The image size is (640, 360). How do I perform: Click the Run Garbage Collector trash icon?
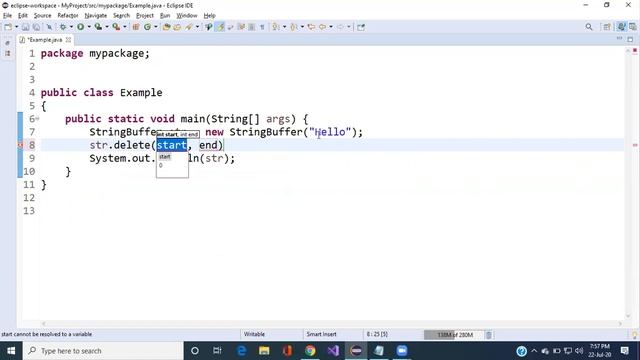pos(489,335)
